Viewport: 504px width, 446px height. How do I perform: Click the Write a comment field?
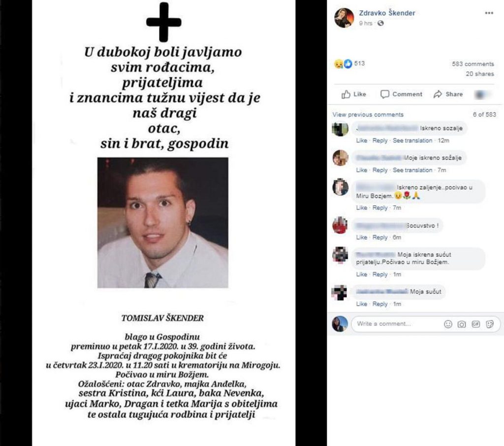pyautogui.click(x=397, y=324)
